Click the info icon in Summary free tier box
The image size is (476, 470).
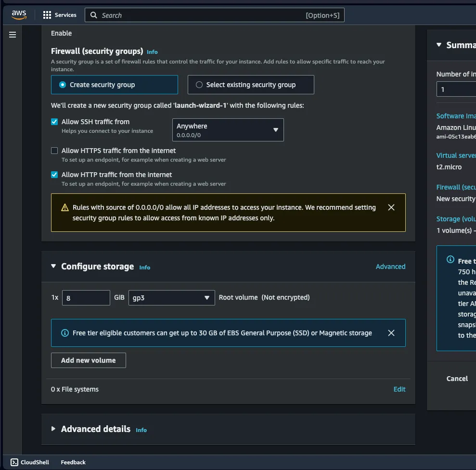[450, 259]
